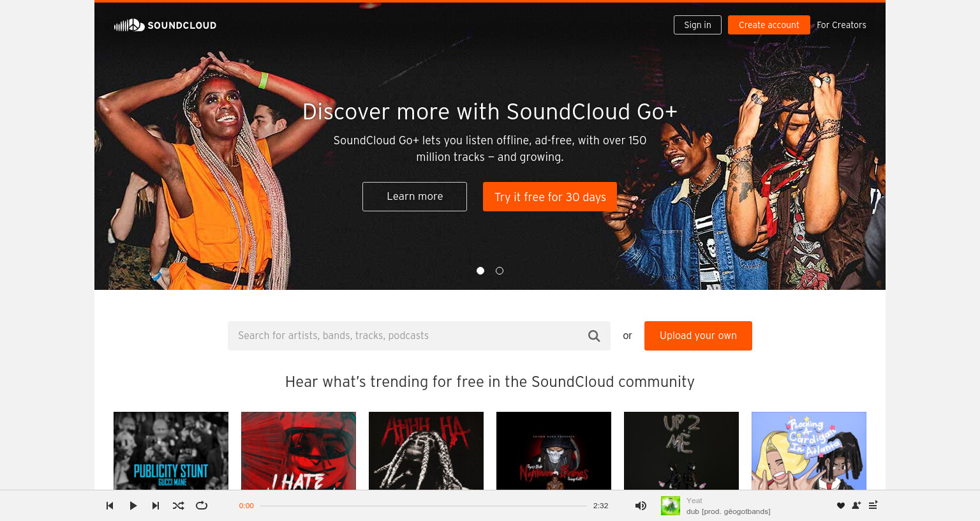The image size is (980, 521).
Task: Open the Sign in dialog
Action: tap(697, 25)
